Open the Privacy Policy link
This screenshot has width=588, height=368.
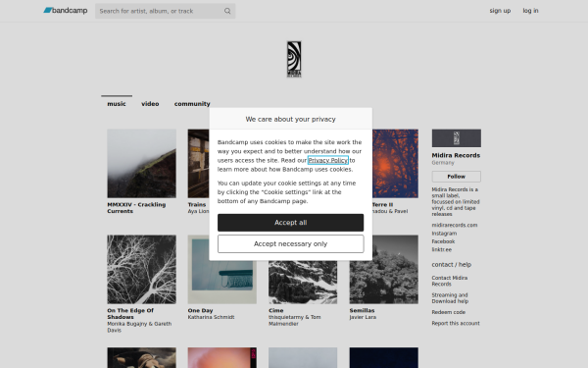(327, 160)
